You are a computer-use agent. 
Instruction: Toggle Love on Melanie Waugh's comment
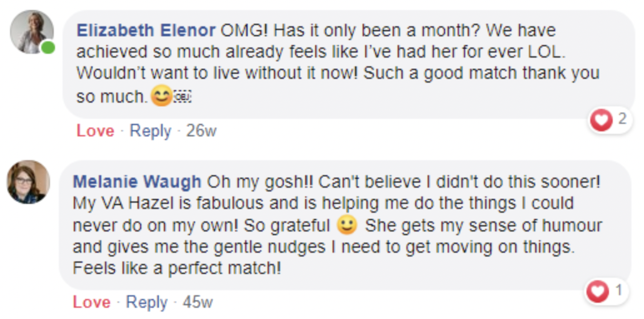(x=91, y=303)
